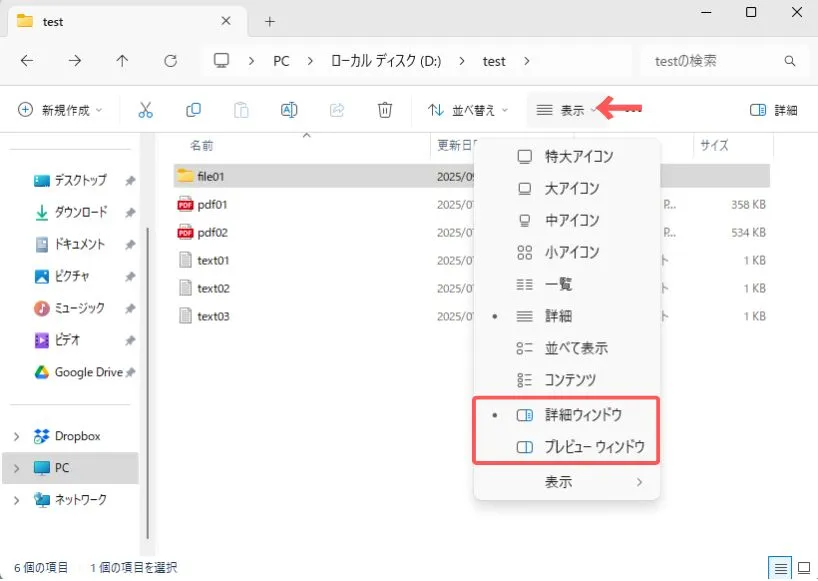The width and height of the screenshot is (818, 581).
Task: Go up one folder with up arrow
Action: [x=122, y=61]
